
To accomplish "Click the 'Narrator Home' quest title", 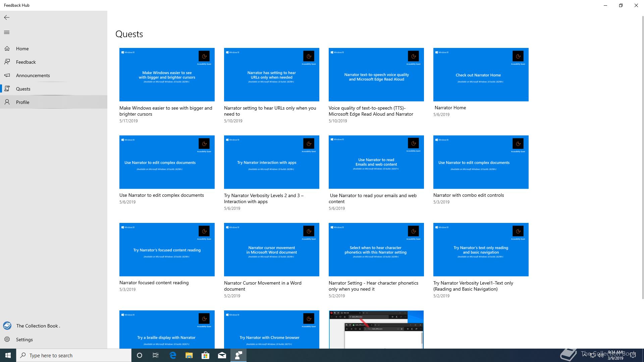I will coord(450,108).
